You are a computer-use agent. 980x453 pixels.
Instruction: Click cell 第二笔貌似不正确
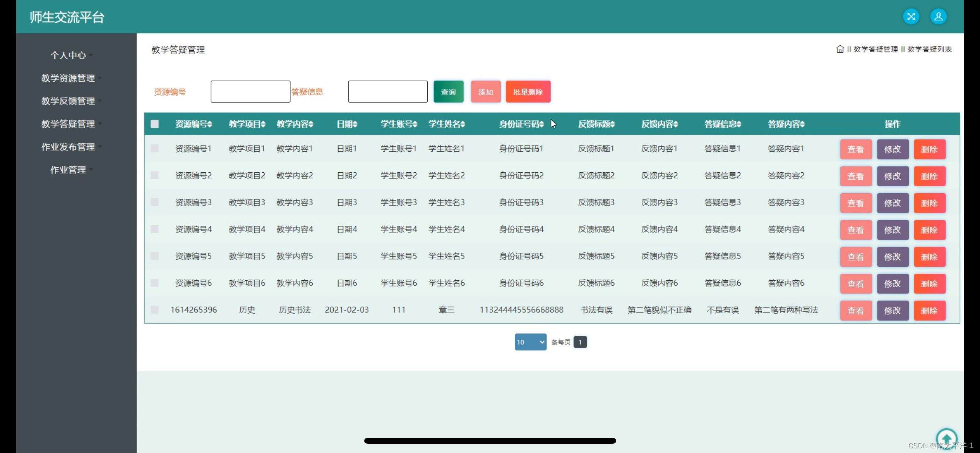pyautogui.click(x=660, y=310)
